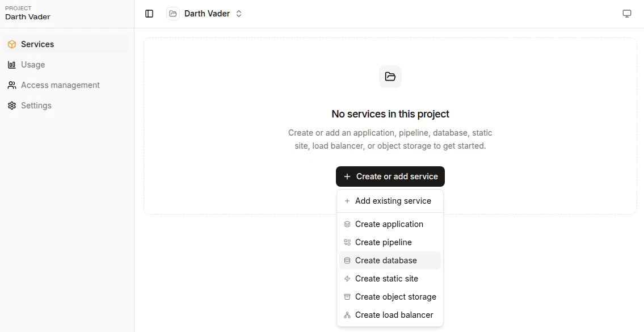Click the archive box icon for object storage
The height and width of the screenshot is (332, 644).
click(x=347, y=297)
